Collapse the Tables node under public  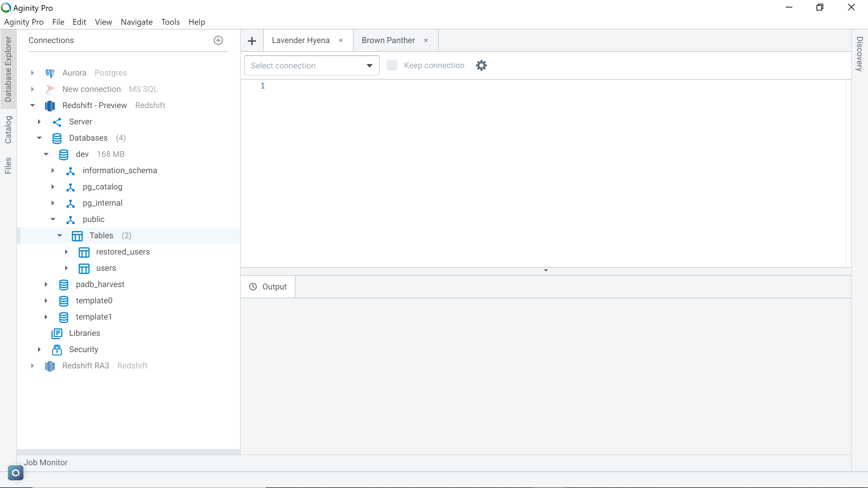pyautogui.click(x=60, y=235)
